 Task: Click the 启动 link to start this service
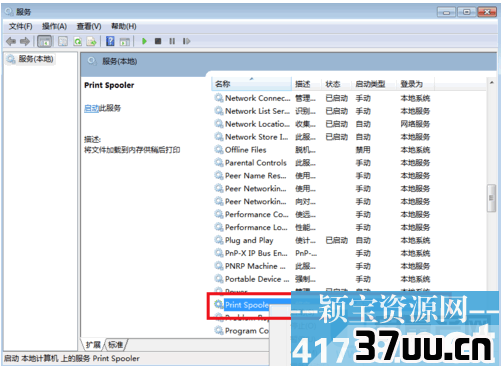point(91,108)
